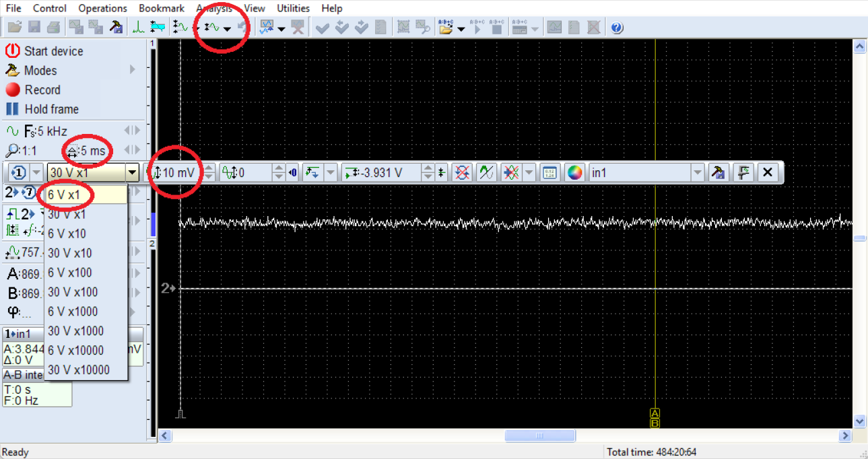Open the Control menu
This screenshot has width=868, height=459.
pos(50,8)
